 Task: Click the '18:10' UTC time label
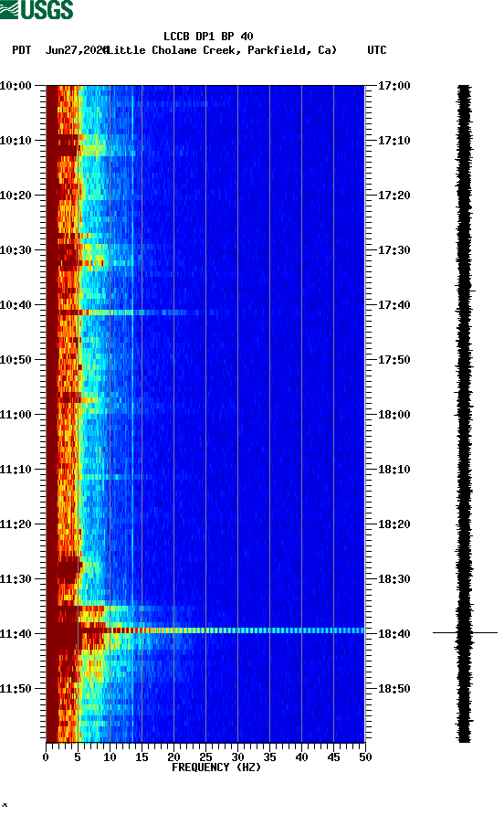tap(394, 470)
